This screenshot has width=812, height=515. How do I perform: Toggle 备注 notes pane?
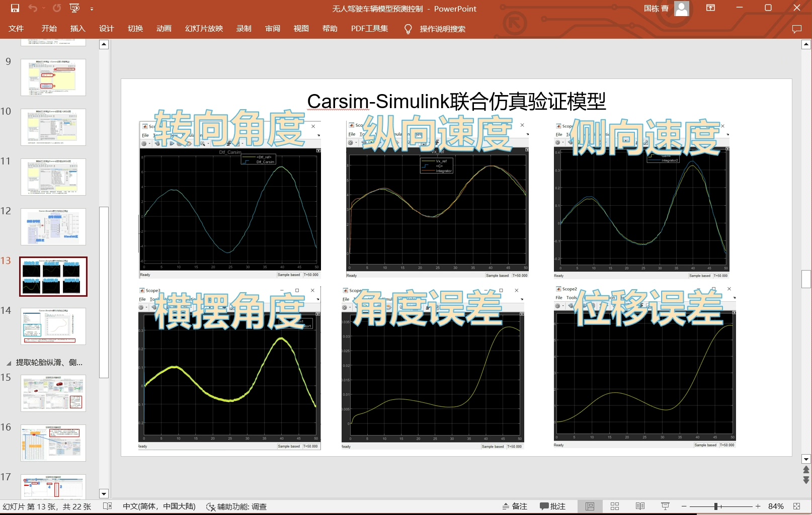pos(515,506)
